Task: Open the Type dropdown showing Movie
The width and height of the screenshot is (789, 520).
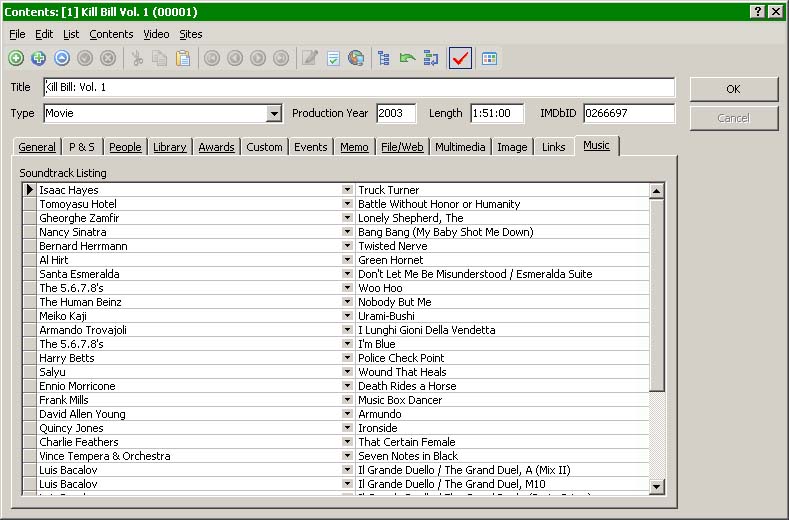Action: pos(274,113)
